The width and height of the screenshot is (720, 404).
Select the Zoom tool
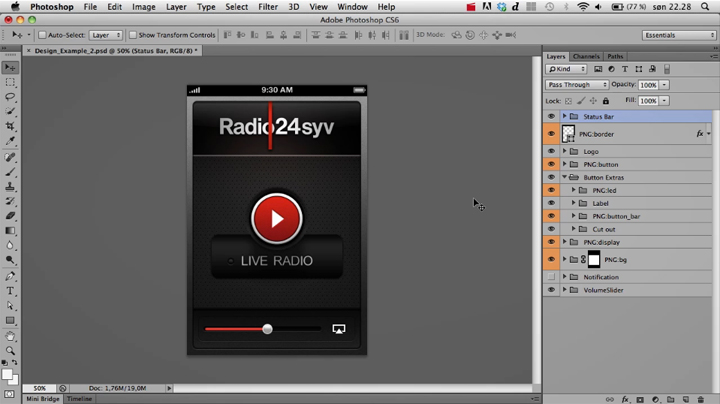pos(10,351)
